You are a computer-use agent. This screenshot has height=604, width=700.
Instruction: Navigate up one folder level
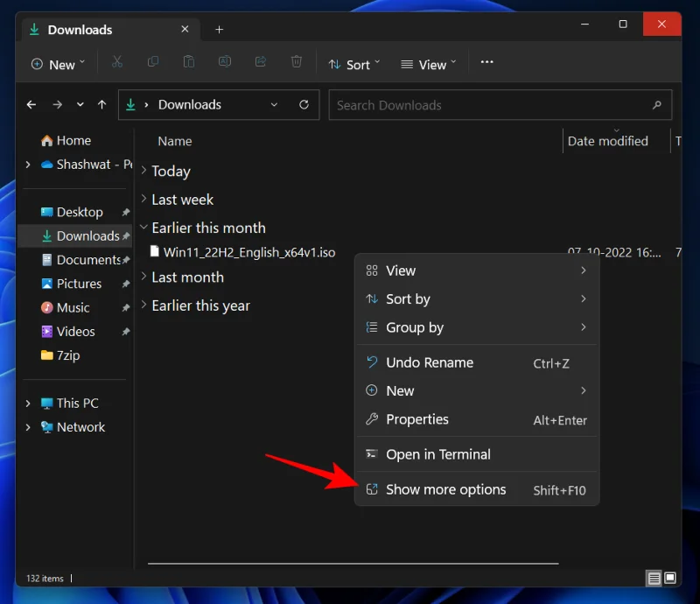(101, 104)
